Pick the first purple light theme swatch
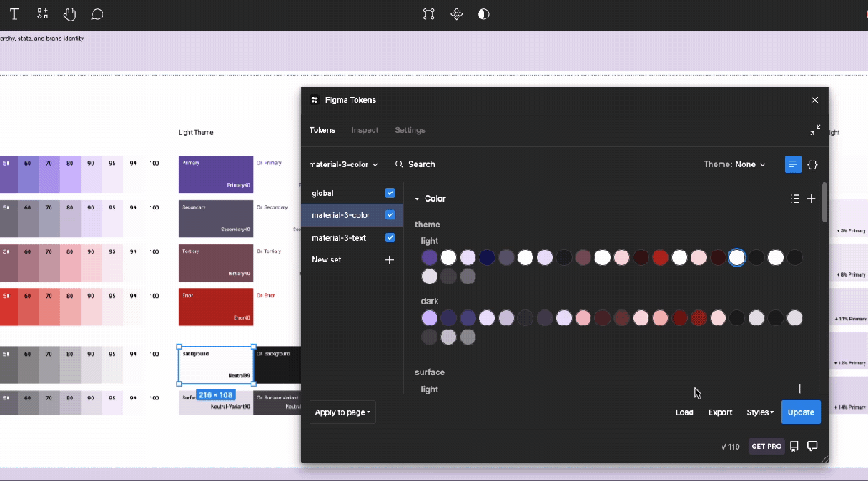Screen dimensions: 868x481 pos(430,257)
